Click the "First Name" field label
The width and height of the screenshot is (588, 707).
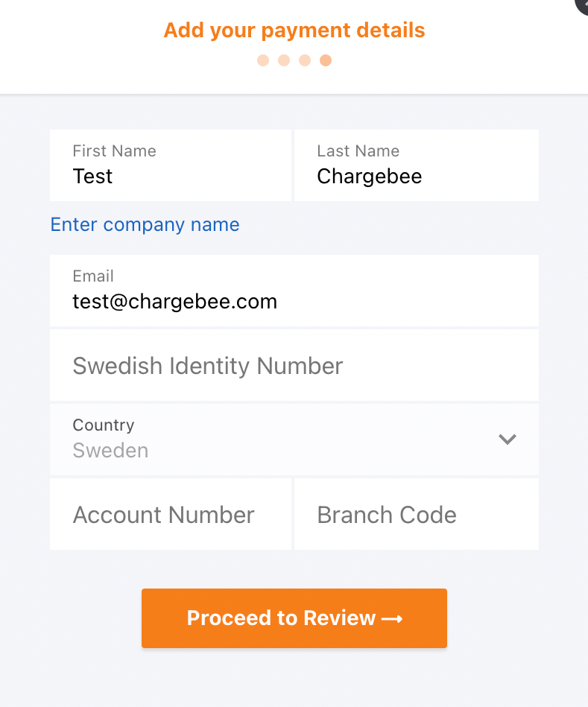tap(114, 151)
